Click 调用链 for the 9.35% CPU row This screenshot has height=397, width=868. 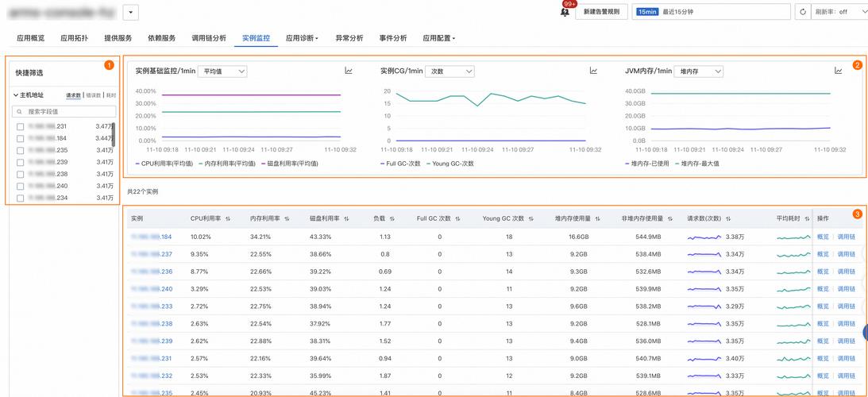[x=846, y=254]
